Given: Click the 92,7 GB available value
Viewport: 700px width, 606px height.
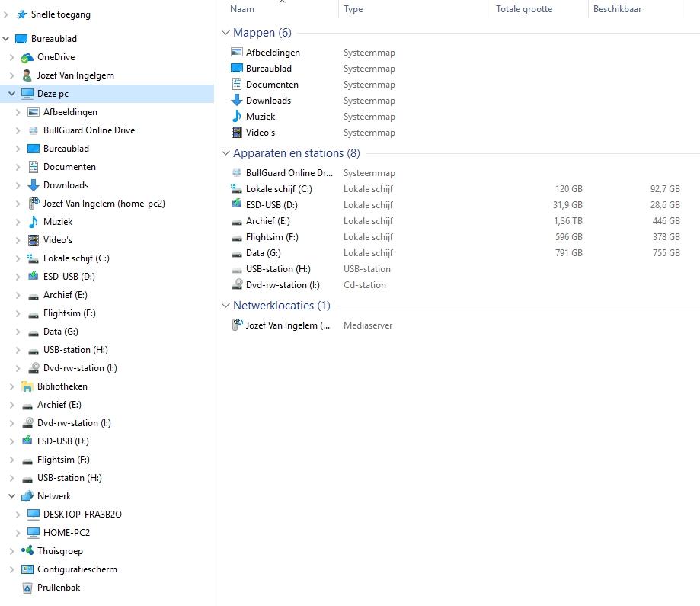Looking at the screenshot, I should coord(665,188).
